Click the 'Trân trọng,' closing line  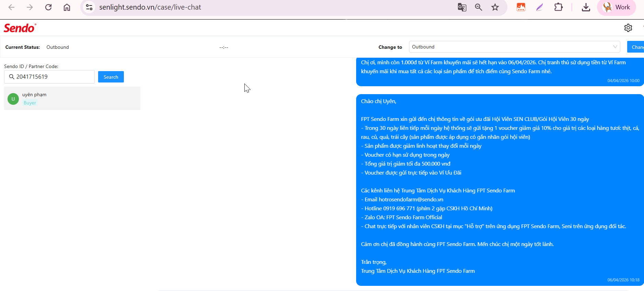374,262
